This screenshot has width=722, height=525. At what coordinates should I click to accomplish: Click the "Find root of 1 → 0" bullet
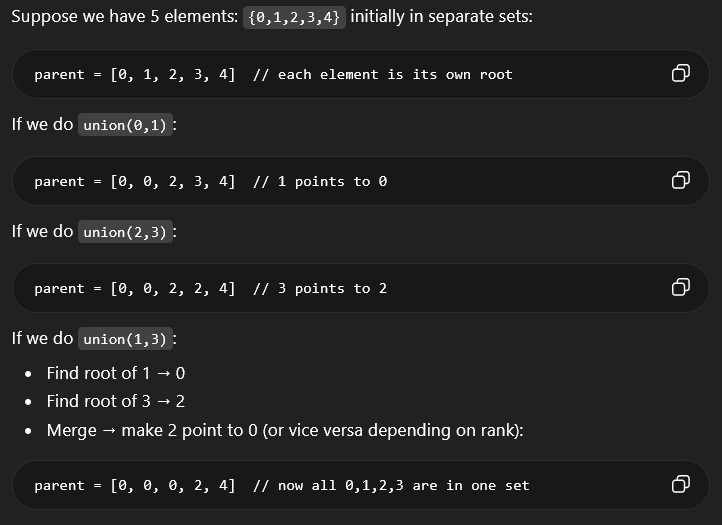(116, 373)
